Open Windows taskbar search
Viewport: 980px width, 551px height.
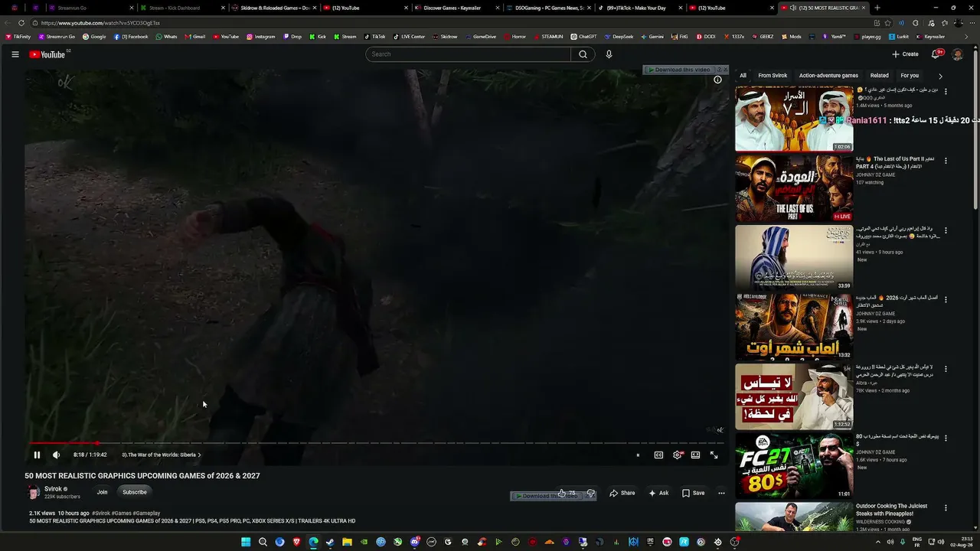coord(263,542)
